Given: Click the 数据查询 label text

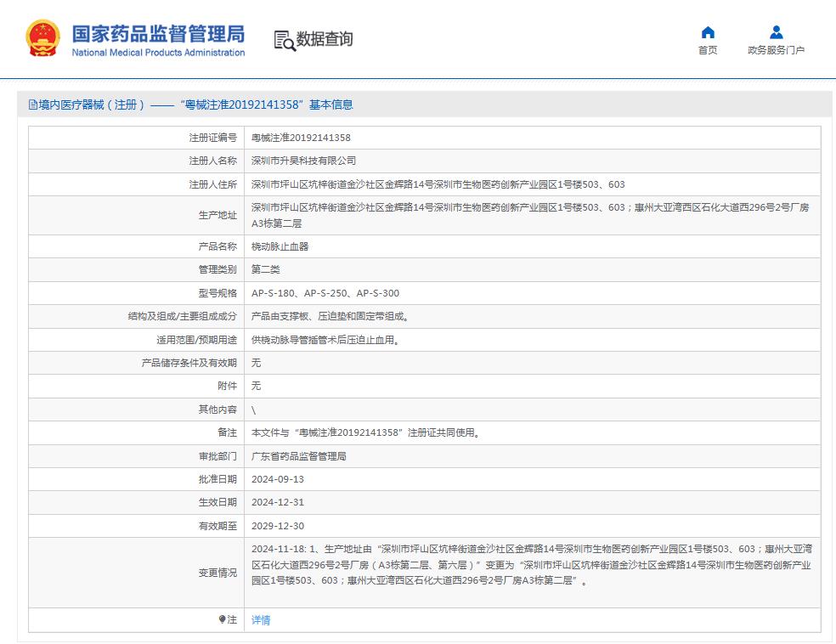Looking at the screenshot, I should (325, 38).
